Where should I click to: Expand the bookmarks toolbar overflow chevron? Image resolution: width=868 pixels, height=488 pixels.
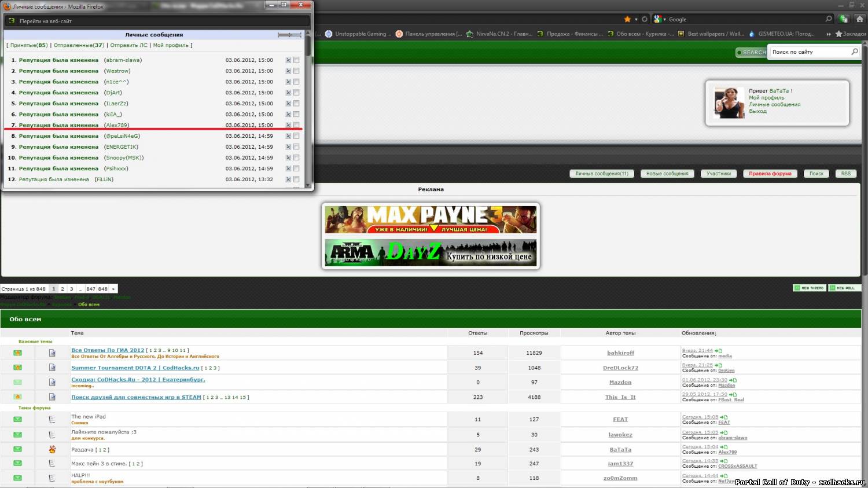829,34
